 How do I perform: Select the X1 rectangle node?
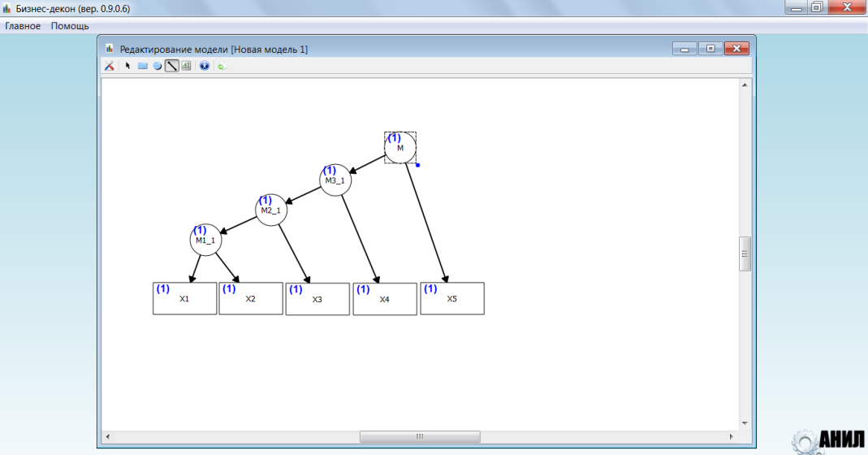[x=185, y=299]
